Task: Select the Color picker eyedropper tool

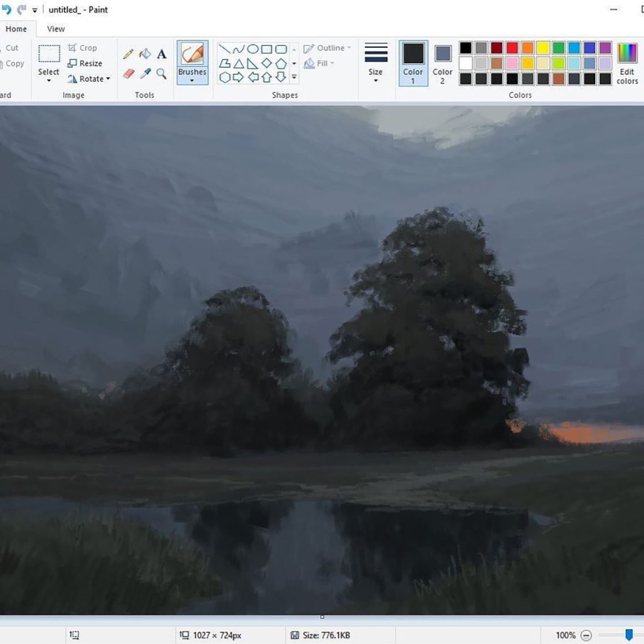Action: (x=145, y=74)
